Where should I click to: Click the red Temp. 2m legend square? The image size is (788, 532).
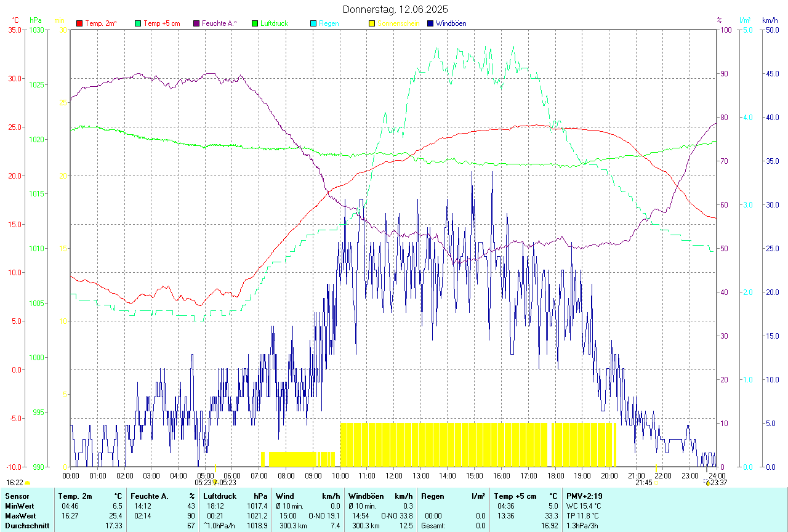(x=79, y=23)
